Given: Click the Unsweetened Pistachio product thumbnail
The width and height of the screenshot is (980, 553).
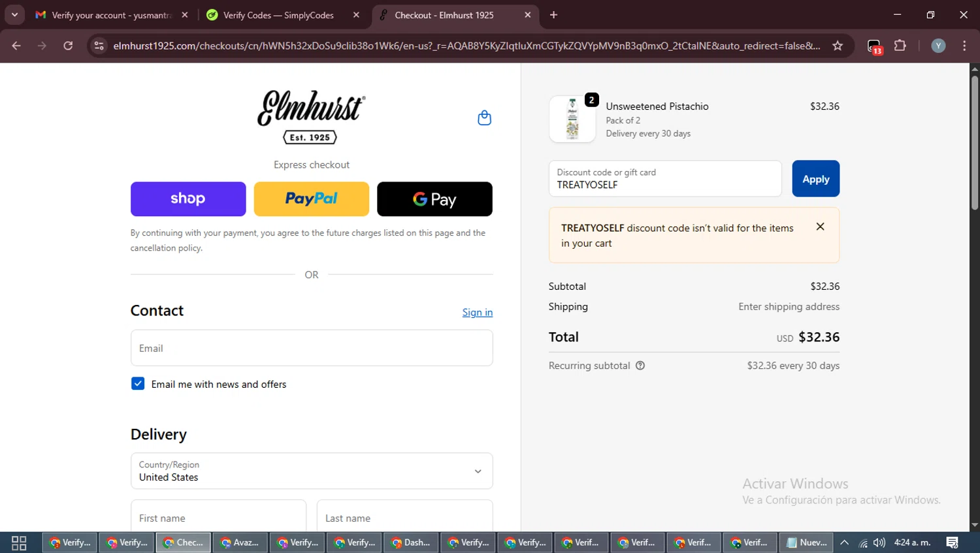Looking at the screenshot, I should 572,119.
